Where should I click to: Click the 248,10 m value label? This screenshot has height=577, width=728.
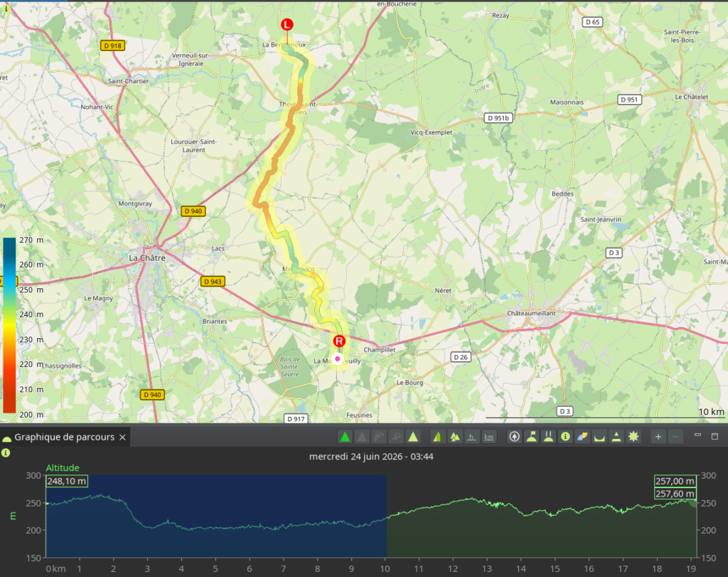[67, 481]
